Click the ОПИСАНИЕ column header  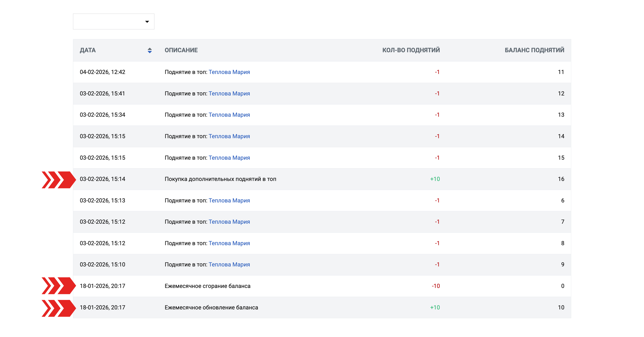(x=181, y=50)
